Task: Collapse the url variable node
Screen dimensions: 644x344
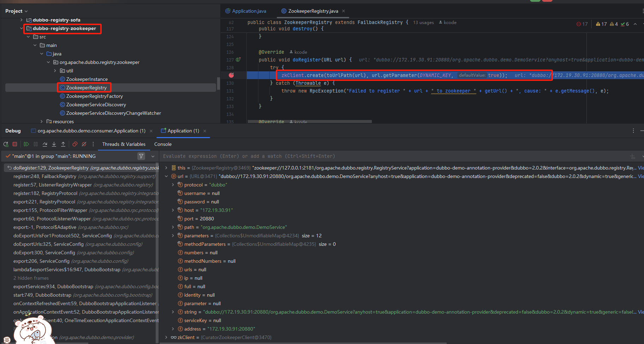Action: point(166,176)
